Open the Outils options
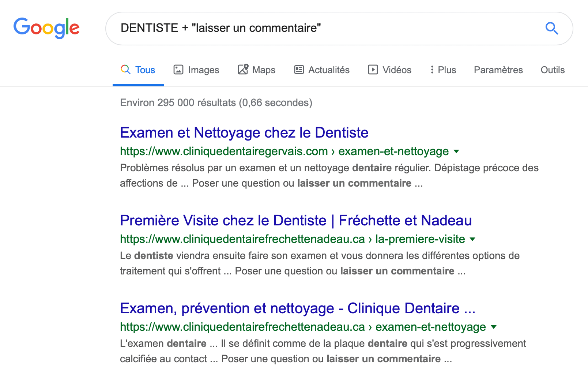The height and width of the screenshot is (382, 588). click(553, 70)
